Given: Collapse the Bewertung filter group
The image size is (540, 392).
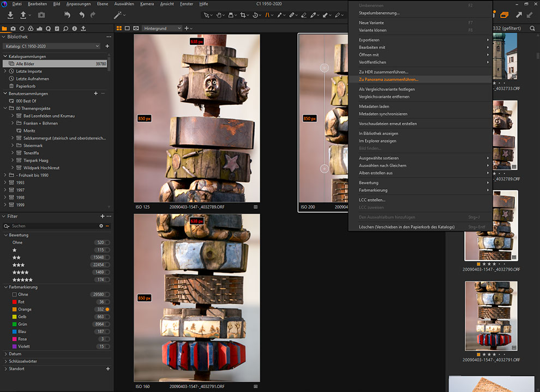Looking at the screenshot, I should pos(6,235).
